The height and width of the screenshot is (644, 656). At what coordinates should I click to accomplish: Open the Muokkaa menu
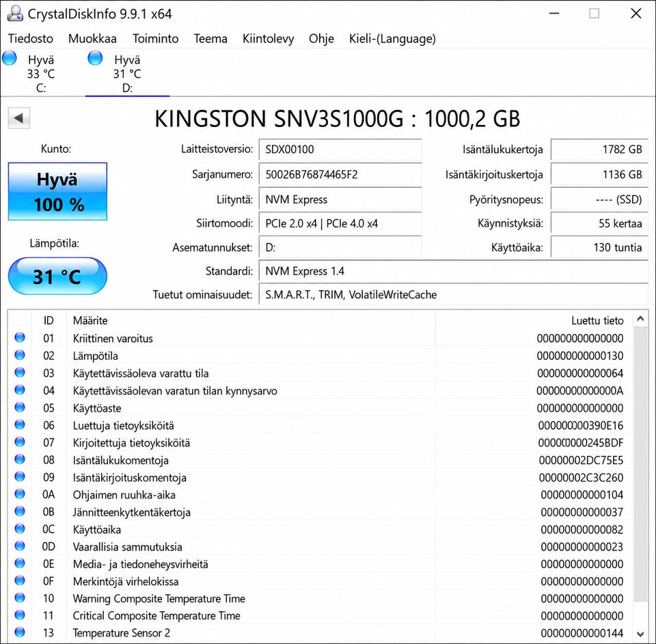pyautogui.click(x=92, y=39)
